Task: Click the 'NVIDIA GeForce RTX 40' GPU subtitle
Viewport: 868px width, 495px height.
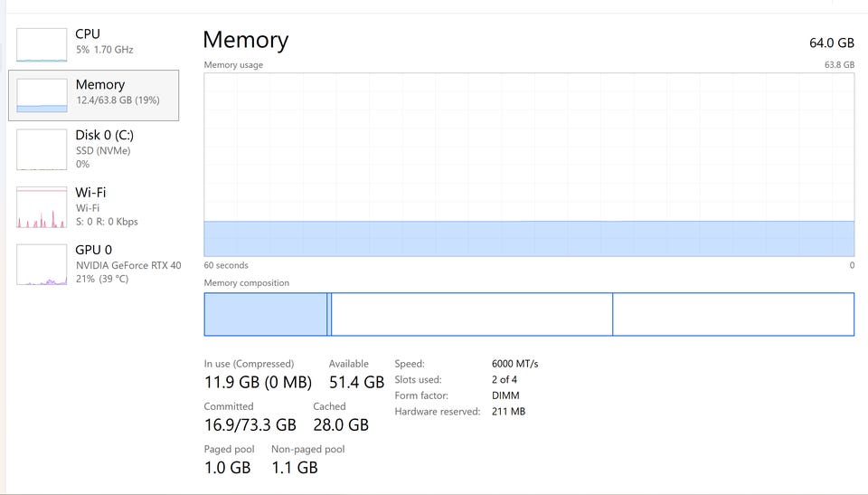Action: pyautogui.click(x=128, y=265)
